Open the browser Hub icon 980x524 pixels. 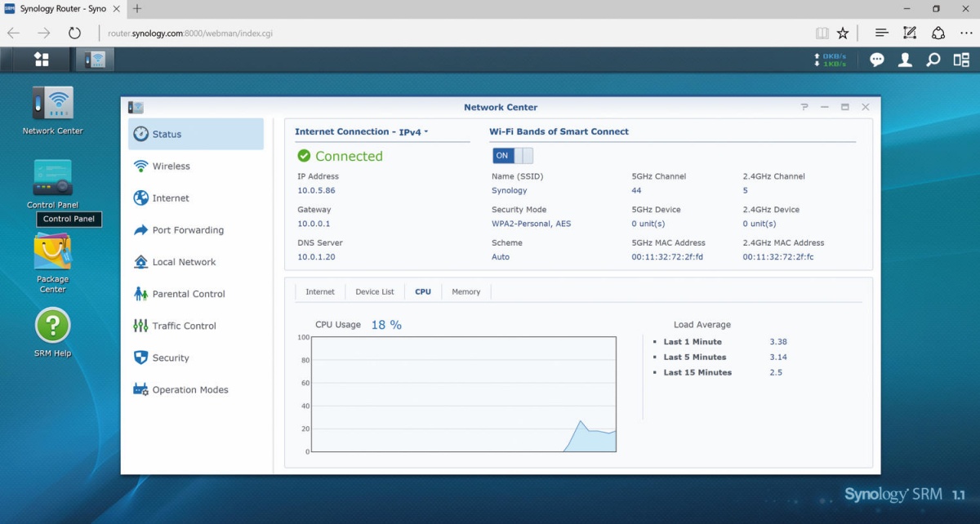pyautogui.click(x=881, y=33)
